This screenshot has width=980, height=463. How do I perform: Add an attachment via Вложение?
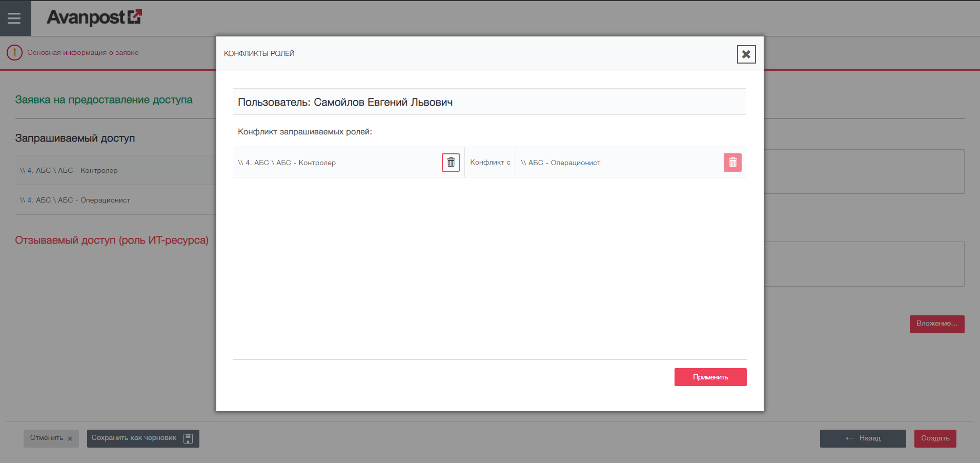click(x=937, y=324)
